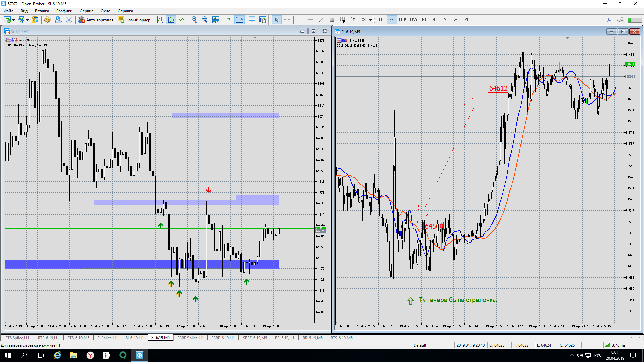Viewport: 644px width, 362px height.
Task: Select the Fibonacci retracement tool
Action: point(342,20)
